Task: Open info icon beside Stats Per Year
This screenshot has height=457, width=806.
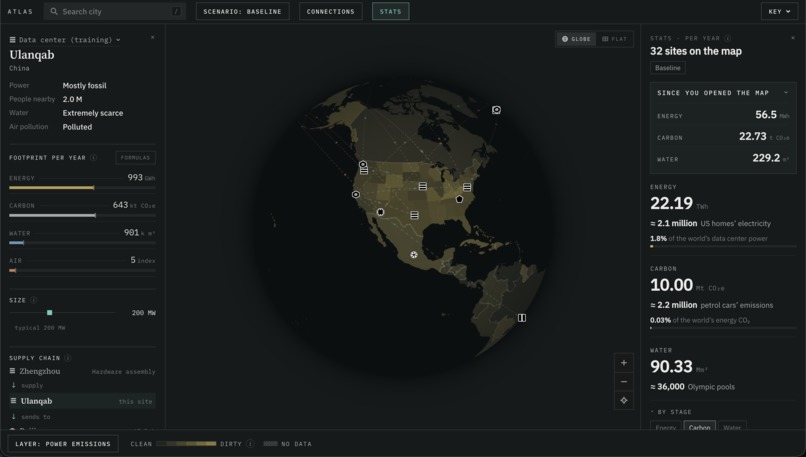Action: [727, 38]
